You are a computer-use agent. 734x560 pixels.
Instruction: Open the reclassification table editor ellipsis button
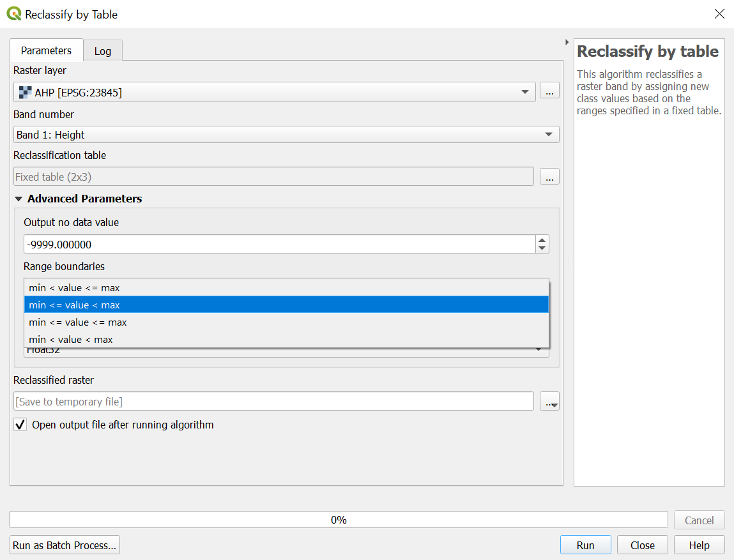(x=549, y=177)
